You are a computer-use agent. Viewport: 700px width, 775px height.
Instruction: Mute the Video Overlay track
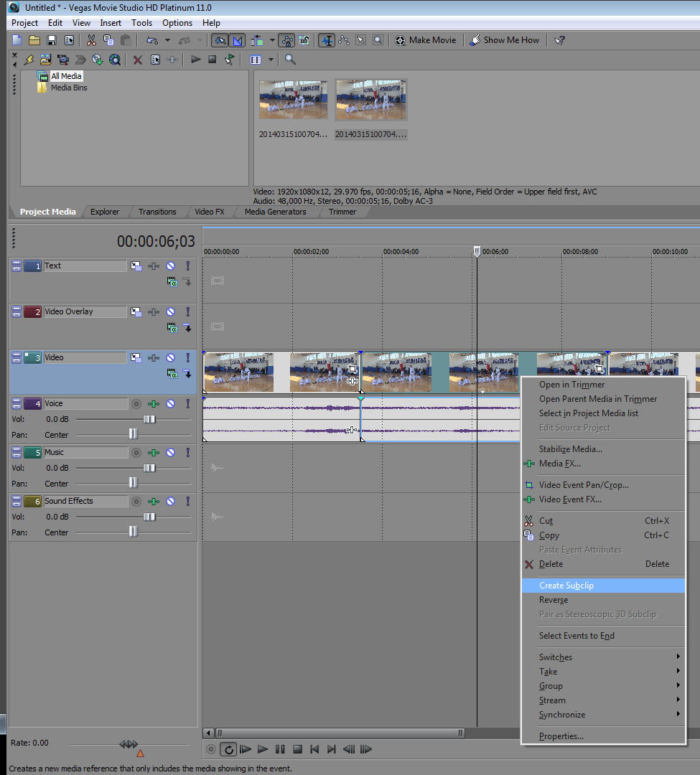[171, 312]
